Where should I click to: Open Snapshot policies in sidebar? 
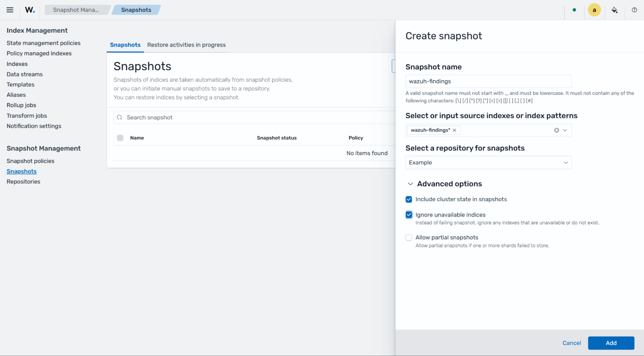click(30, 161)
